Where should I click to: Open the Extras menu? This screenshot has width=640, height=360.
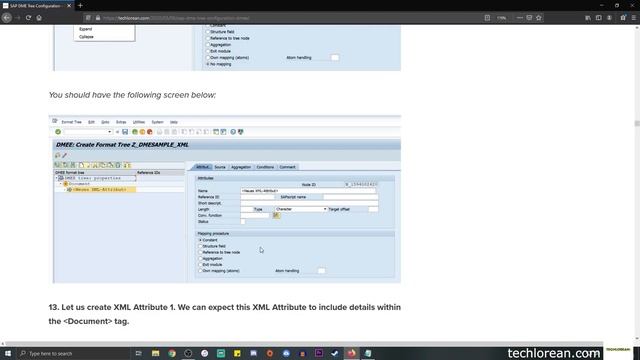click(121, 122)
